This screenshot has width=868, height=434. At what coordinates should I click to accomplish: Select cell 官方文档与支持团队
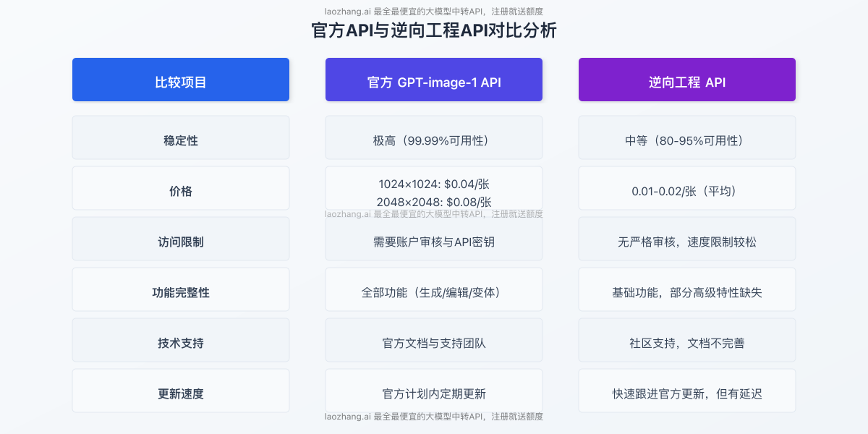(434, 340)
